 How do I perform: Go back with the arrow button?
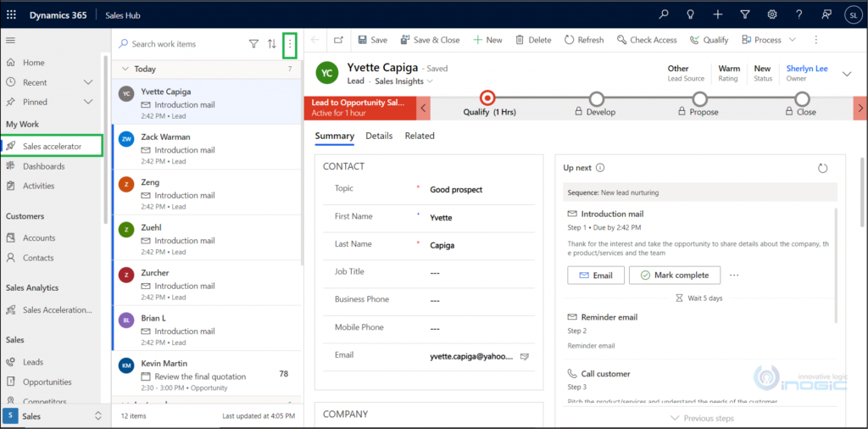coord(315,40)
